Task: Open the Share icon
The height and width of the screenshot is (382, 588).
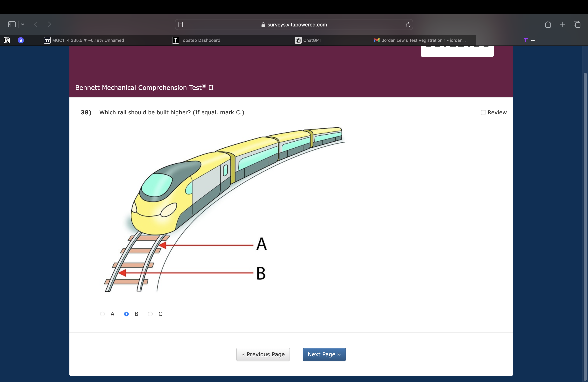Action: [x=548, y=24]
